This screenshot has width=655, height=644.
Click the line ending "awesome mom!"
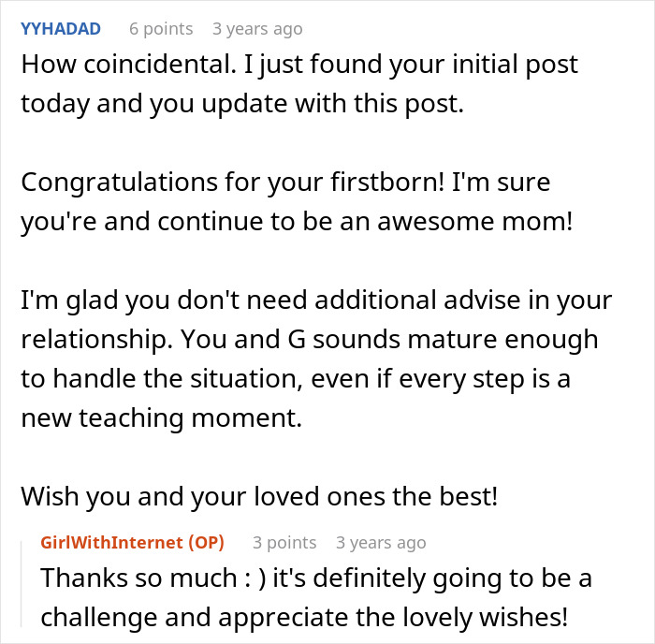click(297, 222)
